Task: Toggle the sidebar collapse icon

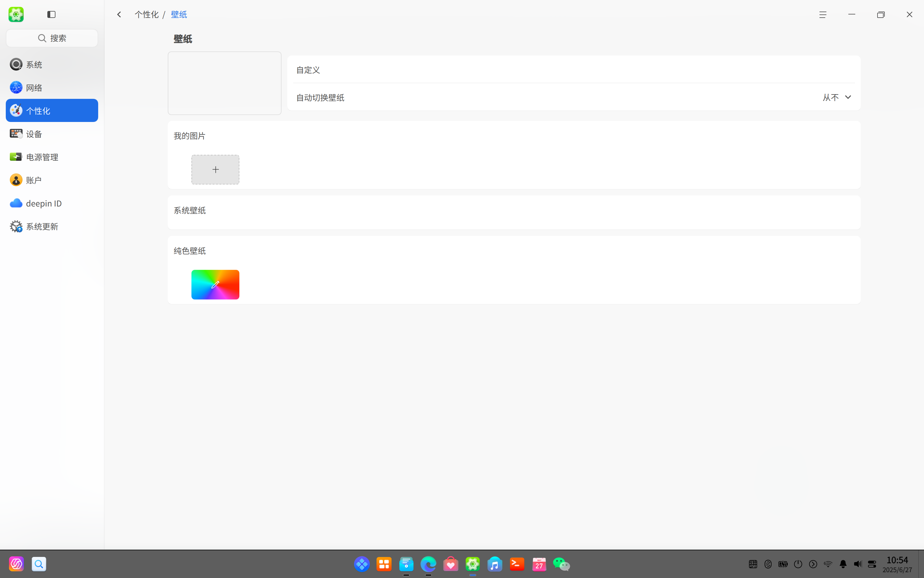Action: pyautogui.click(x=52, y=14)
